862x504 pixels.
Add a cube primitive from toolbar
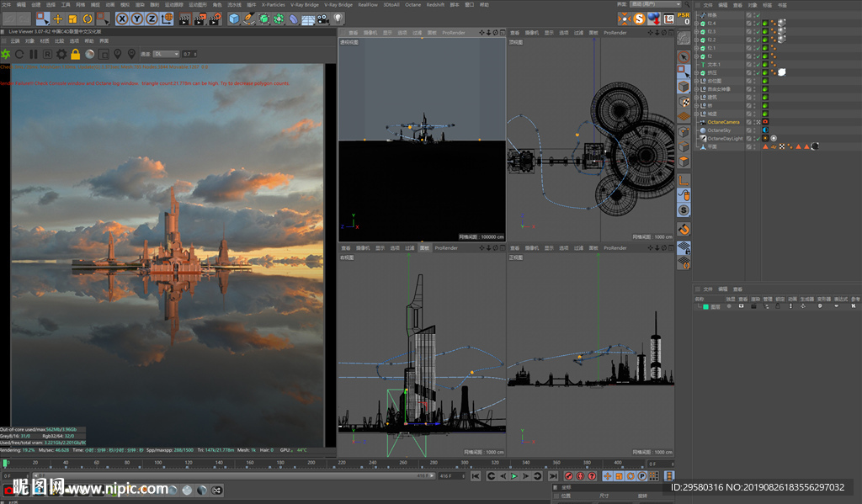234,19
